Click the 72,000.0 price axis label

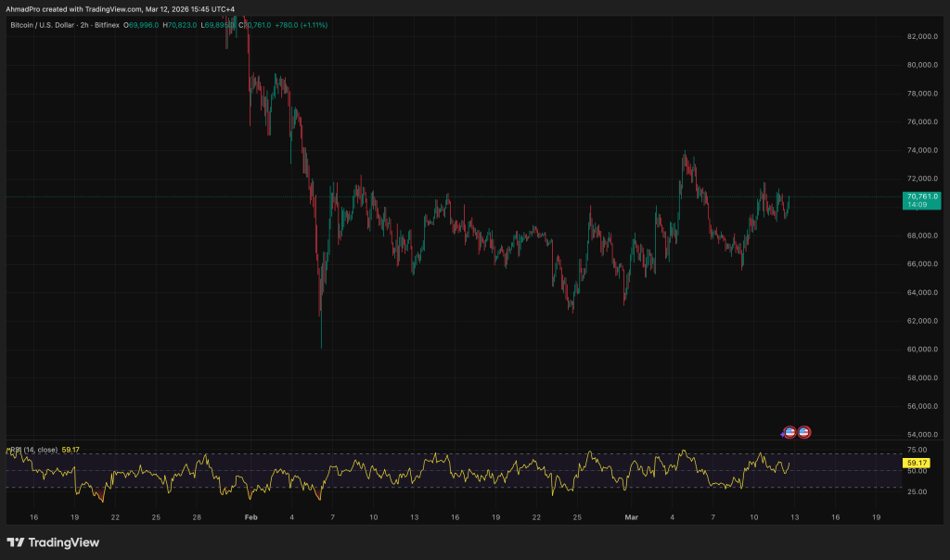[922, 179]
